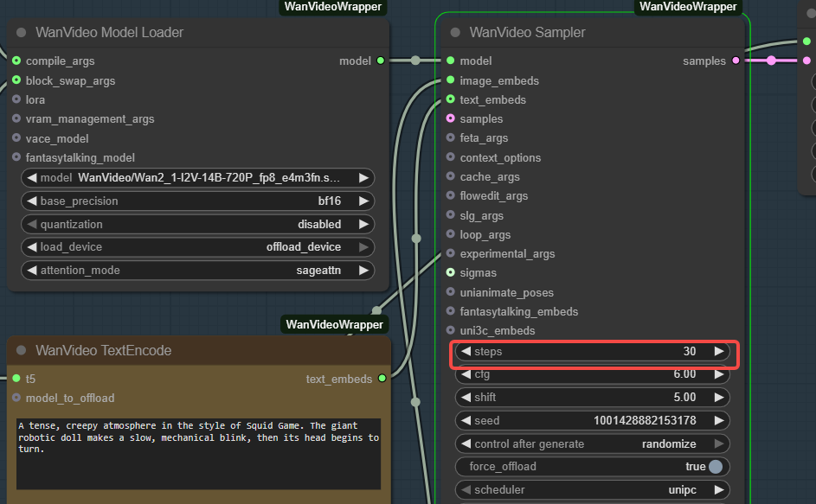Increase steps with the right arrow
The height and width of the screenshot is (504, 816).
click(719, 351)
